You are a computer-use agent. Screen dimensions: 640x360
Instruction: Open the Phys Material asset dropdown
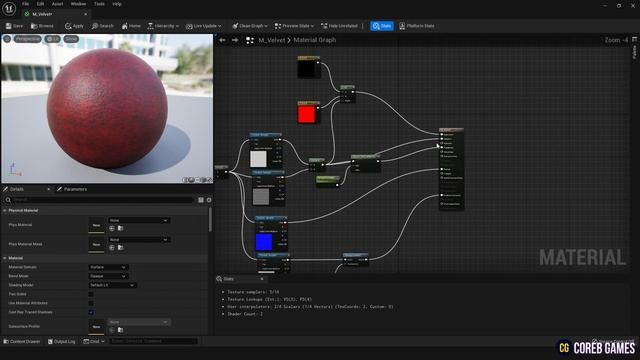tap(139, 220)
